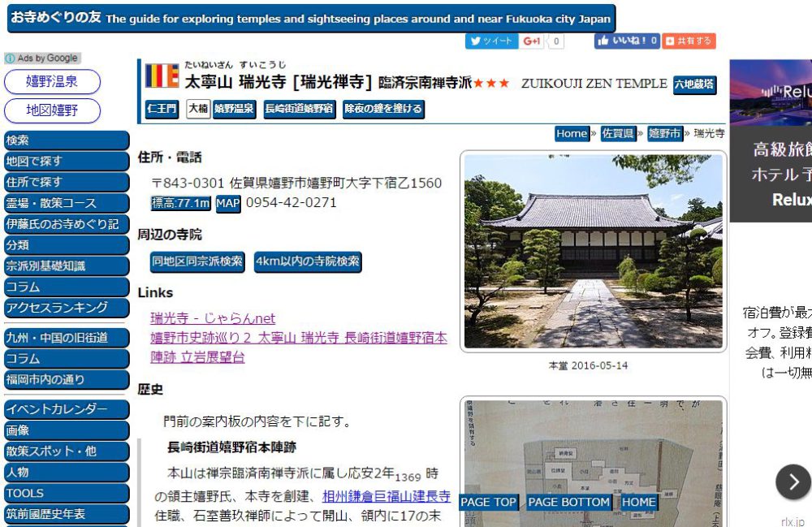Open the 瑞光寺 - じゃらんnet link
Image resolution: width=812 pixels, height=527 pixels.
point(213,317)
